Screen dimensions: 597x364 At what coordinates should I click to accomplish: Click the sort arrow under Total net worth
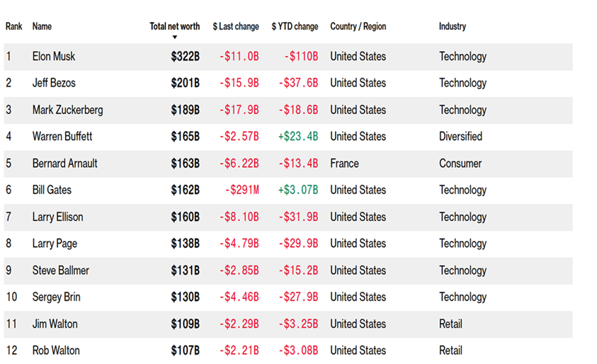coord(175,38)
